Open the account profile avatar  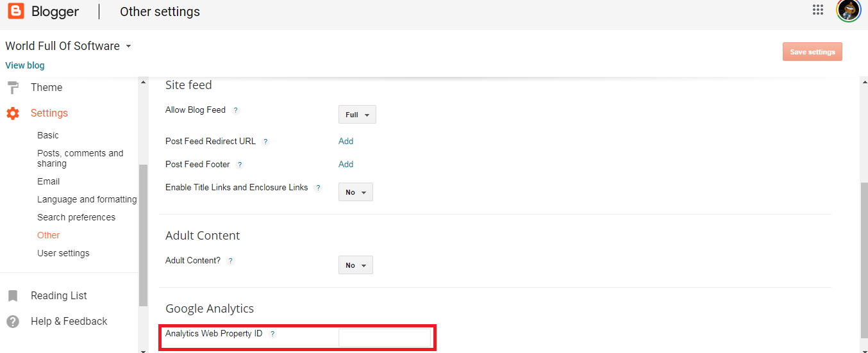(x=848, y=10)
